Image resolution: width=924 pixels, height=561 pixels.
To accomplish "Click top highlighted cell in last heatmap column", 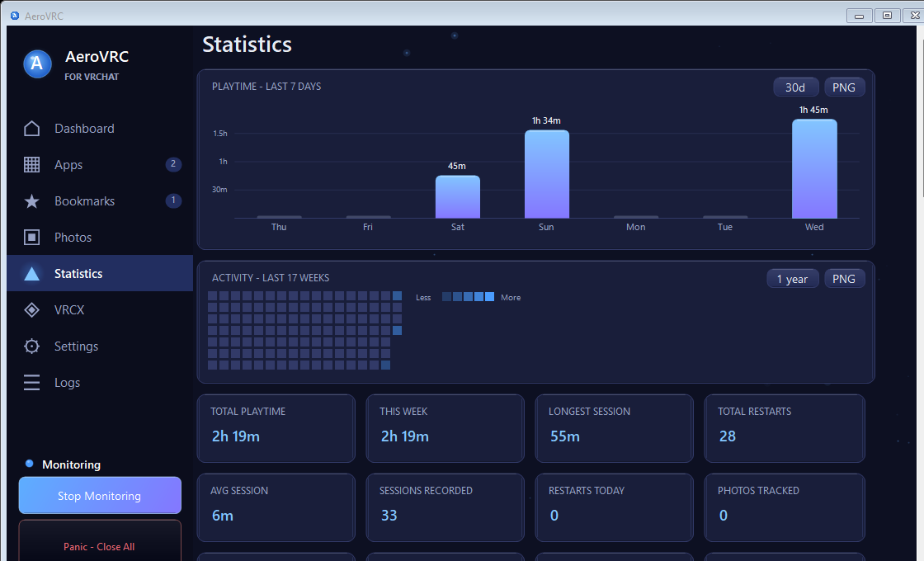I will pyautogui.click(x=397, y=296).
